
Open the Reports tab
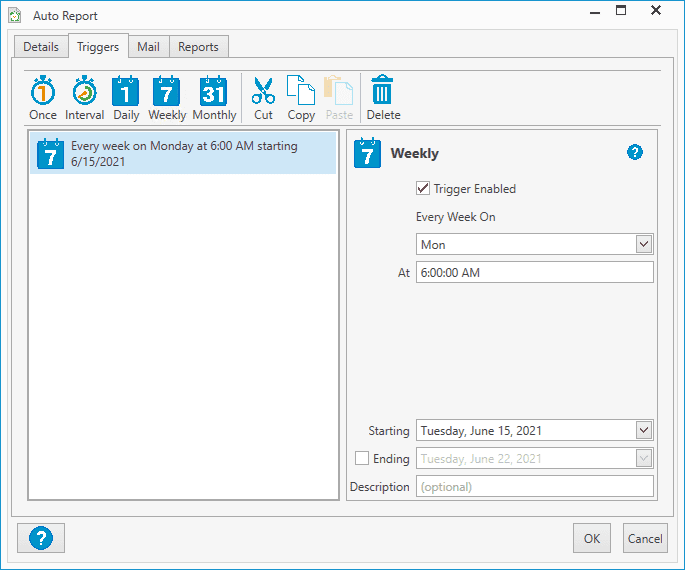198,47
